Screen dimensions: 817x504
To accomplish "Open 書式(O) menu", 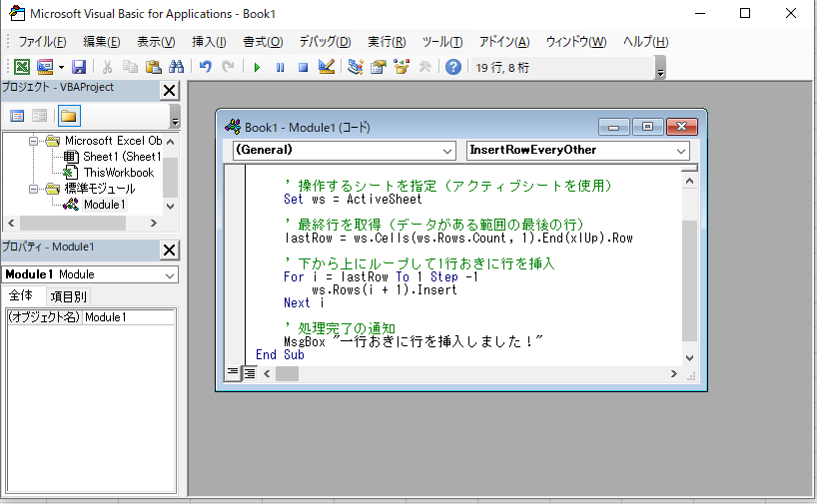I will (263, 42).
